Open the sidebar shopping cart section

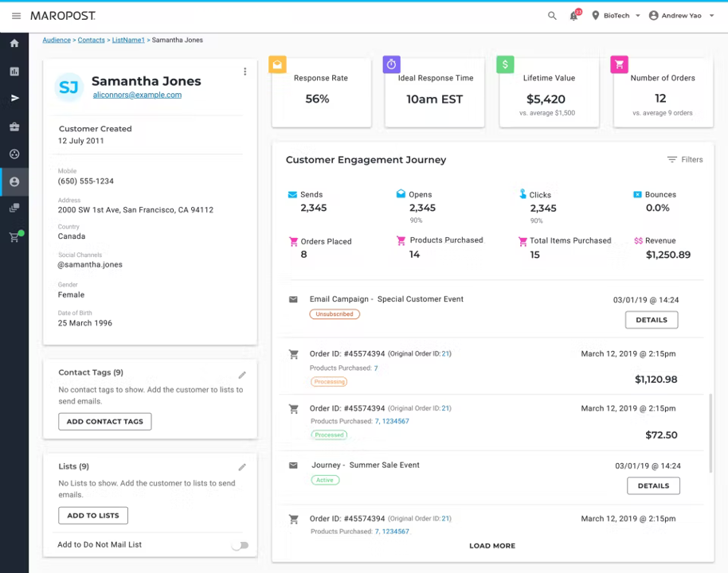pos(14,236)
